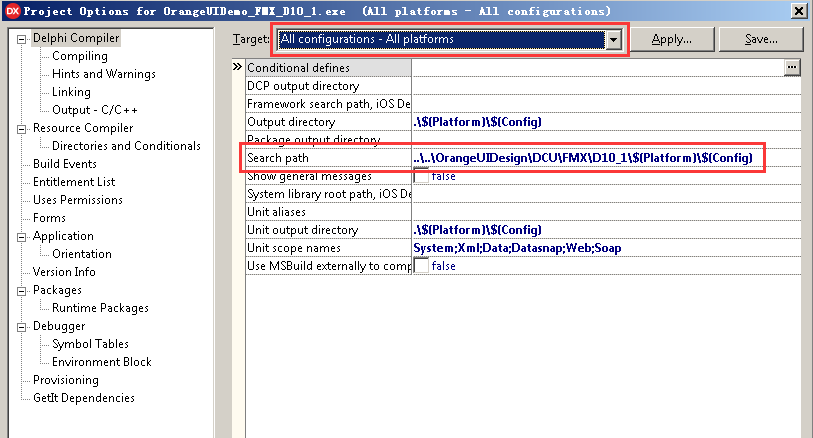Click the DX application icon in title bar
The width and height of the screenshot is (813, 438).
[13, 10]
